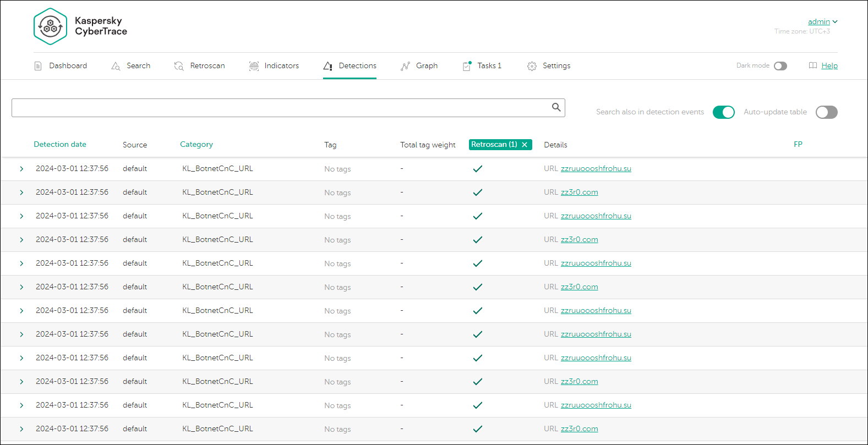Click the Dashboard icon in navigation
Viewport: 868px width, 445px height.
(x=38, y=66)
